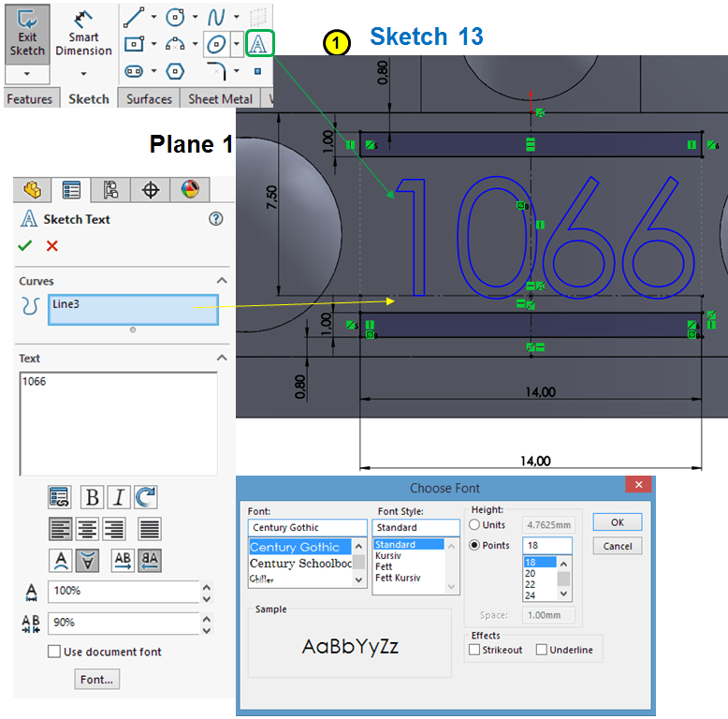Switch to the Features tab
The height and width of the screenshot is (719, 728).
(x=32, y=98)
